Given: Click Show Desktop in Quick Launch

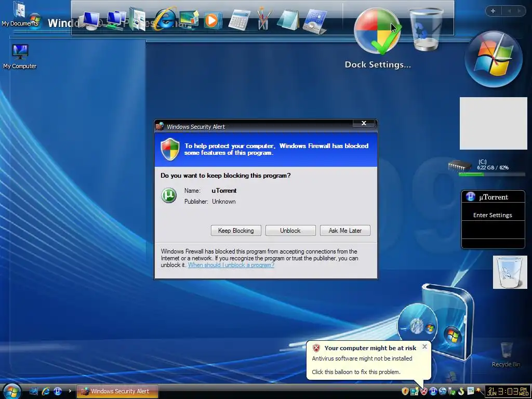Looking at the screenshot, I should tap(34, 391).
